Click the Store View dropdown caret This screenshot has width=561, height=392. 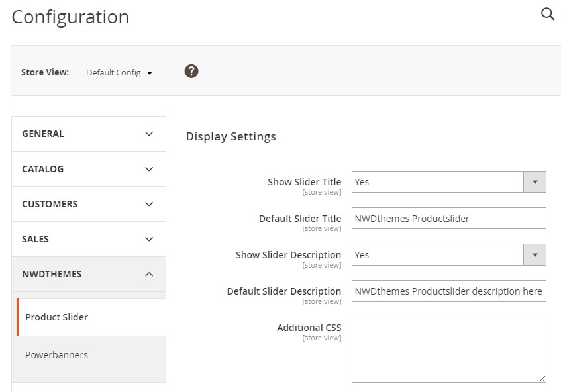pyautogui.click(x=150, y=73)
